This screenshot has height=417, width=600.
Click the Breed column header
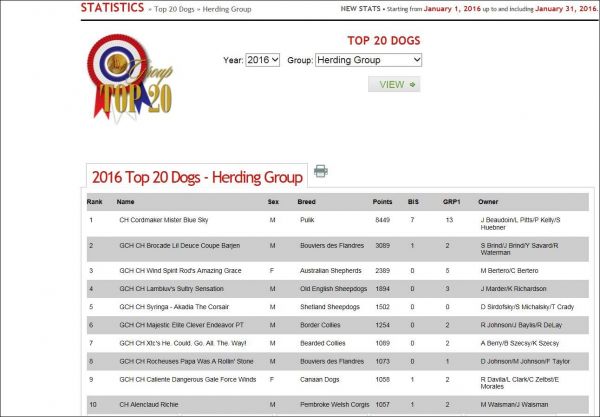[x=307, y=201]
